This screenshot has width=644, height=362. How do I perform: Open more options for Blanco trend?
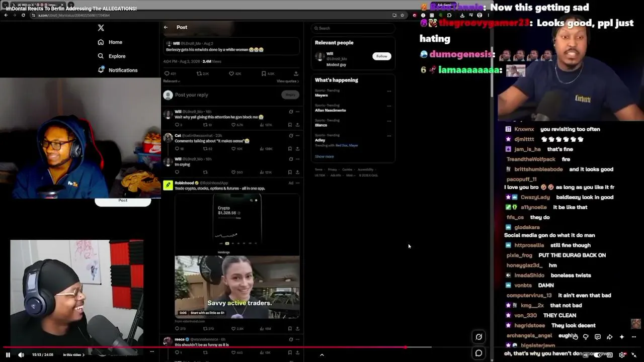(x=389, y=121)
